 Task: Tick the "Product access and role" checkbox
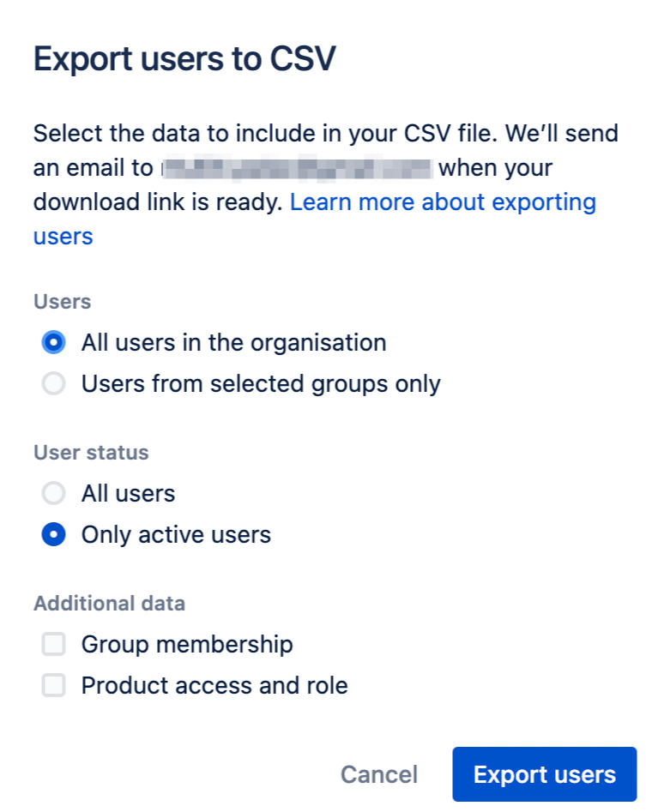pos(54,686)
